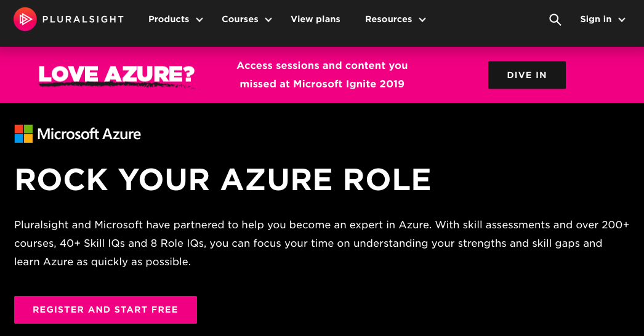Viewport: 644px width, 336px height.
Task: Click the Sign in text
Action: pos(596,19)
